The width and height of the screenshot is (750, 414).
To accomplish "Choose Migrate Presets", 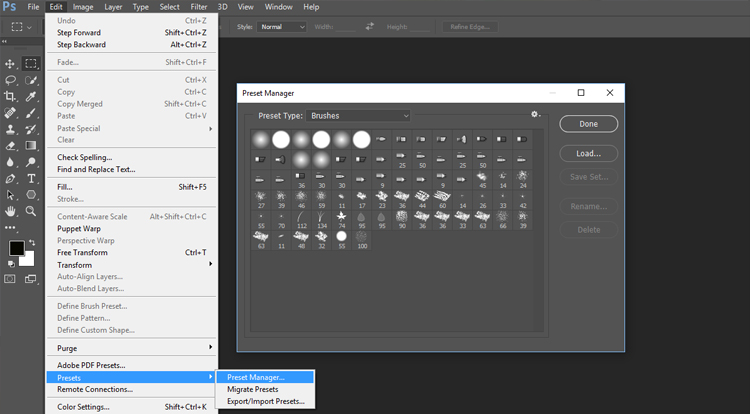I will tap(265, 389).
